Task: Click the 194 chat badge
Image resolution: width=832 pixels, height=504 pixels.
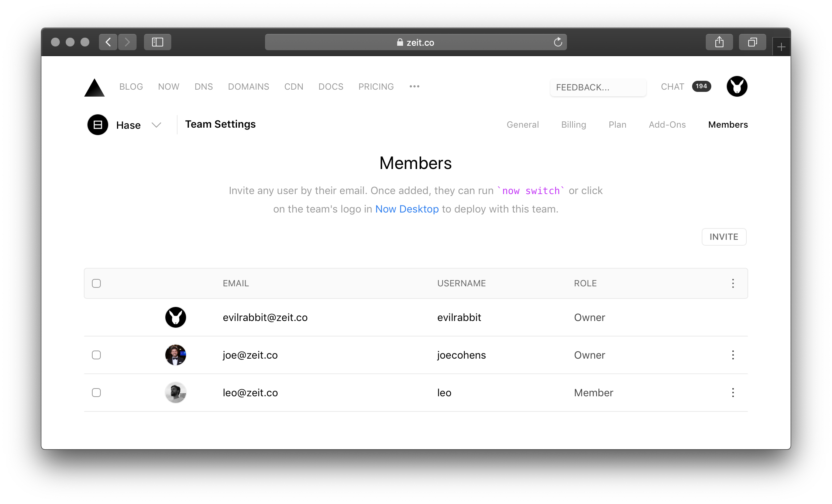Action: coord(701,86)
